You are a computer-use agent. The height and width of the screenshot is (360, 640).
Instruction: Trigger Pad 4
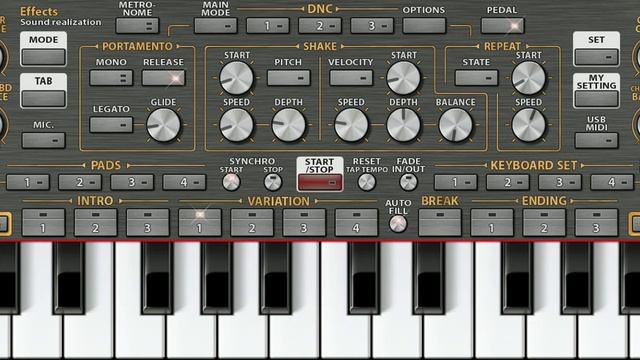tap(184, 182)
